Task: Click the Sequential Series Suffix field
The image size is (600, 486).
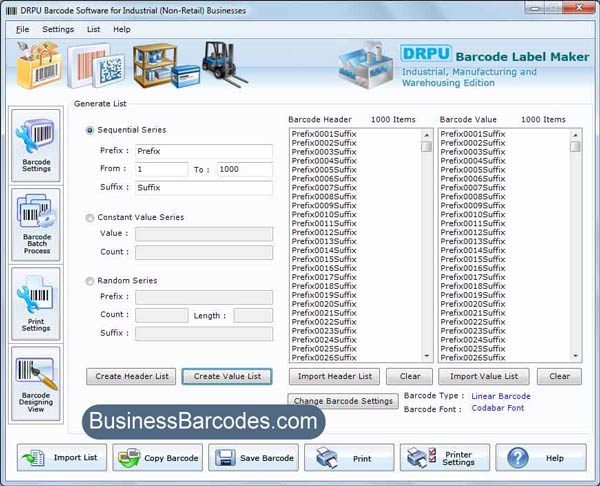Action: (204, 188)
